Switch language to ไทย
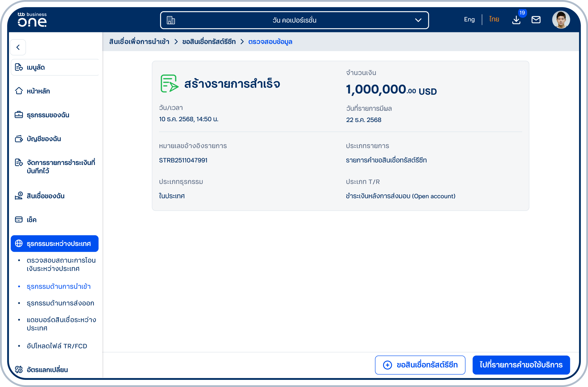 [x=494, y=20]
